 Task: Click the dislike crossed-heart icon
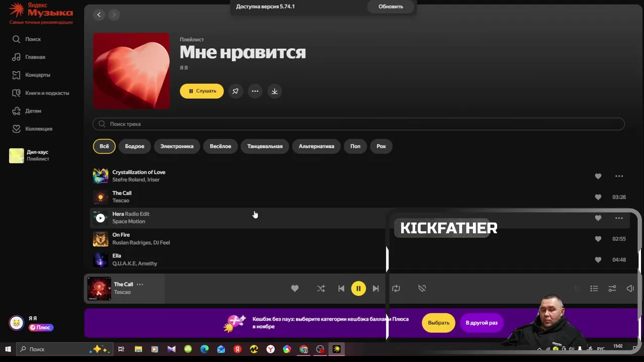422,289
